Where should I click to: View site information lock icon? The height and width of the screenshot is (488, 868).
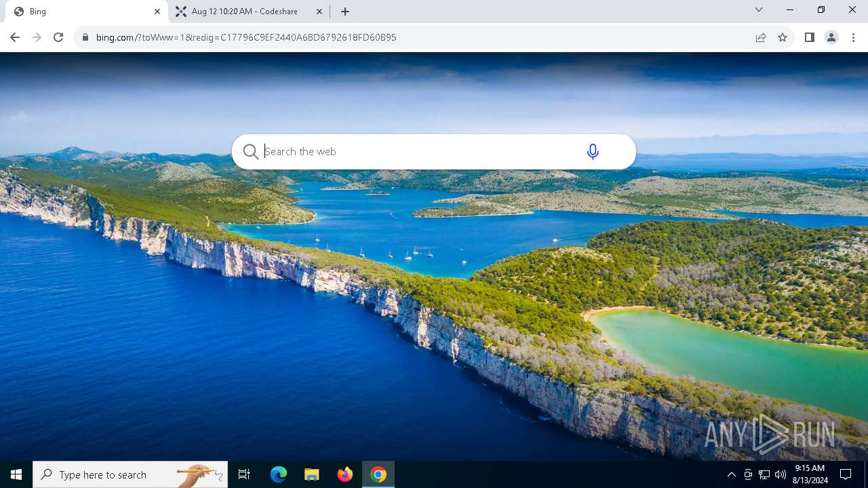(85, 37)
